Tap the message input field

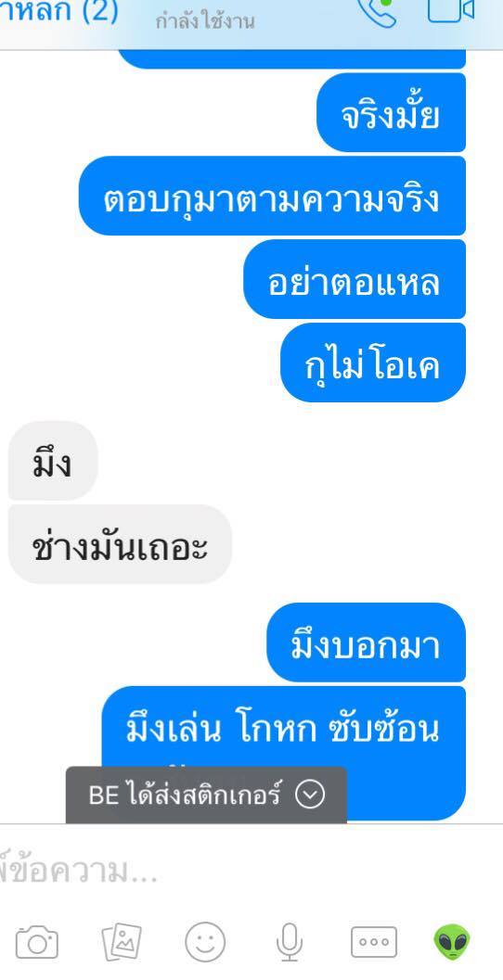pos(251,872)
